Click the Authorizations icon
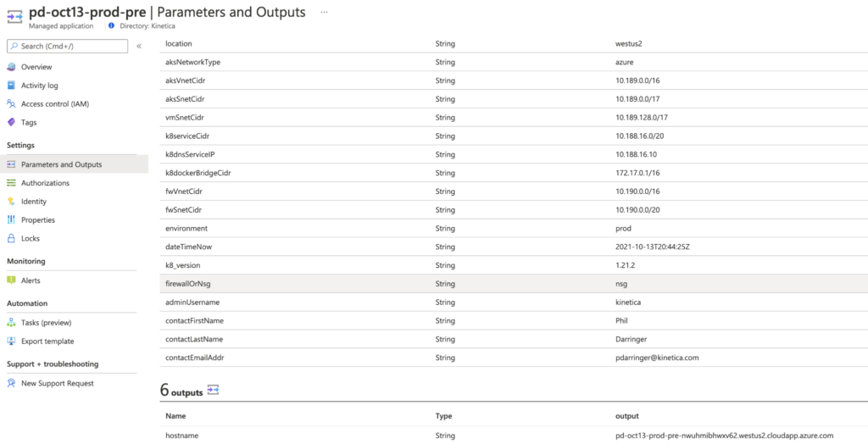Image resolution: width=868 pixels, height=444 pixels. [11, 183]
